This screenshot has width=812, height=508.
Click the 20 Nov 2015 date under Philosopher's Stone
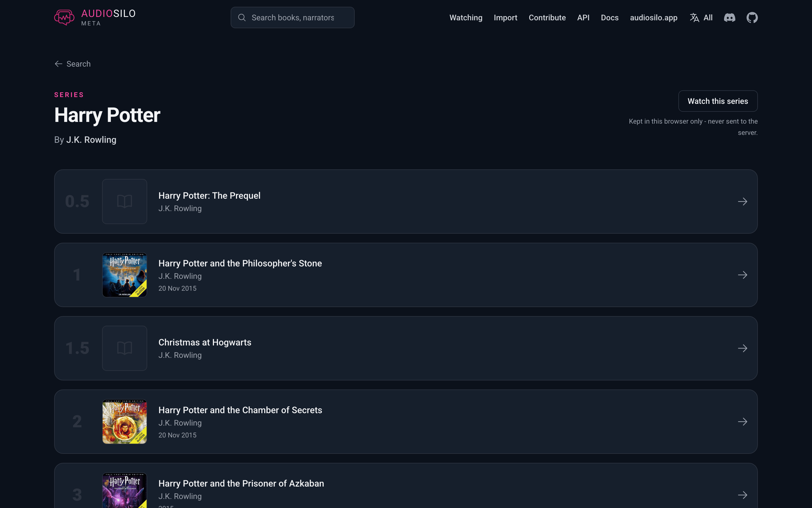click(x=178, y=288)
